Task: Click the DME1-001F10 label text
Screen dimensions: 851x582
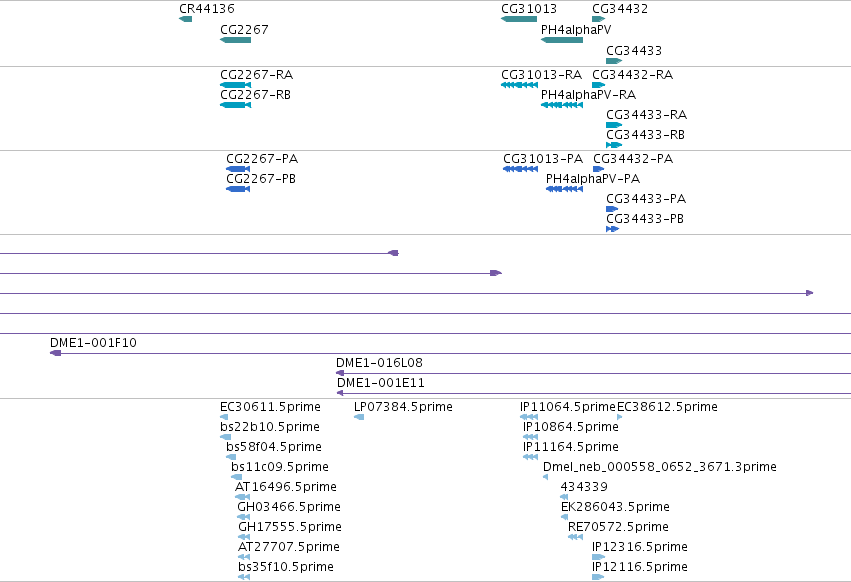Action: [93, 343]
